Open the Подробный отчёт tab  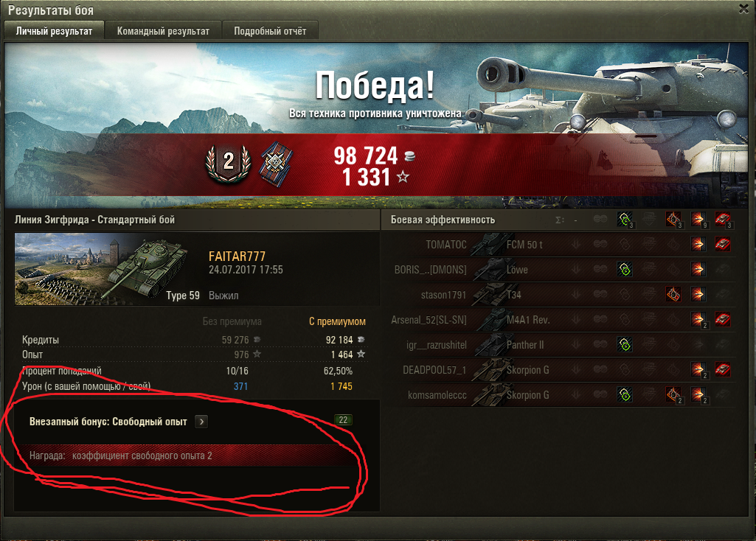tap(270, 31)
